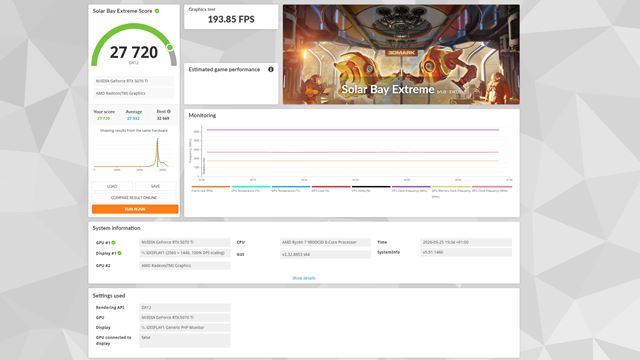Image resolution: width=640 pixels, height=360 pixels.
Task: Click Settings used GPU field
Action: [x=184, y=317]
